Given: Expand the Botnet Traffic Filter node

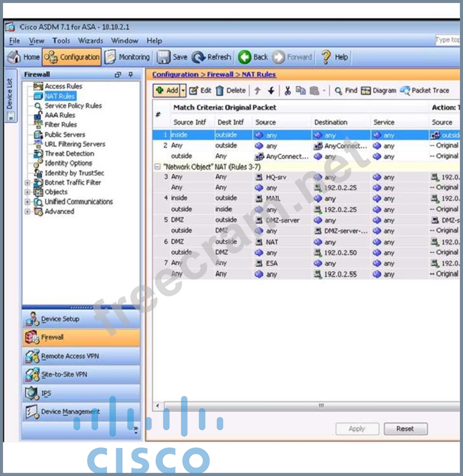Looking at the screenshot, I should pyautogui.click(x=28, y=182).
